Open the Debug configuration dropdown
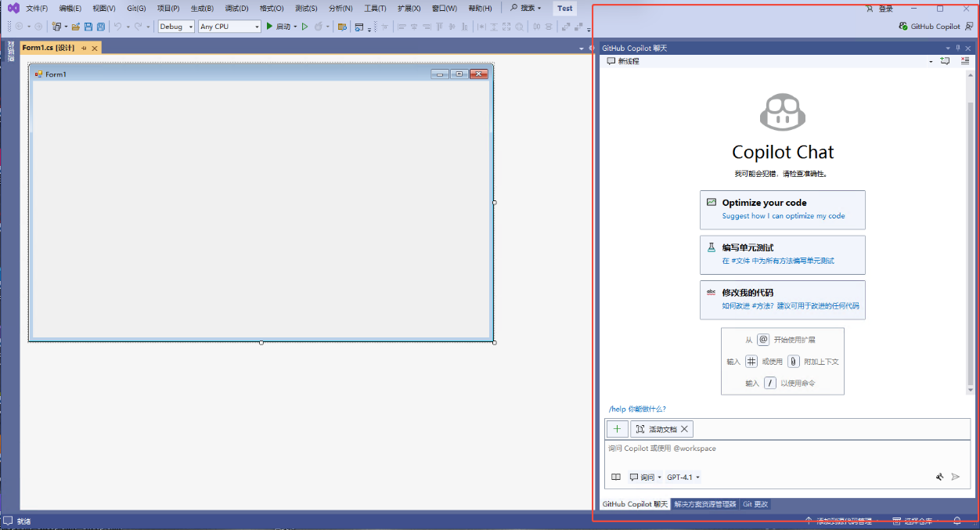Viewport: 980px width, 530px height. click(x=176, y=27)
